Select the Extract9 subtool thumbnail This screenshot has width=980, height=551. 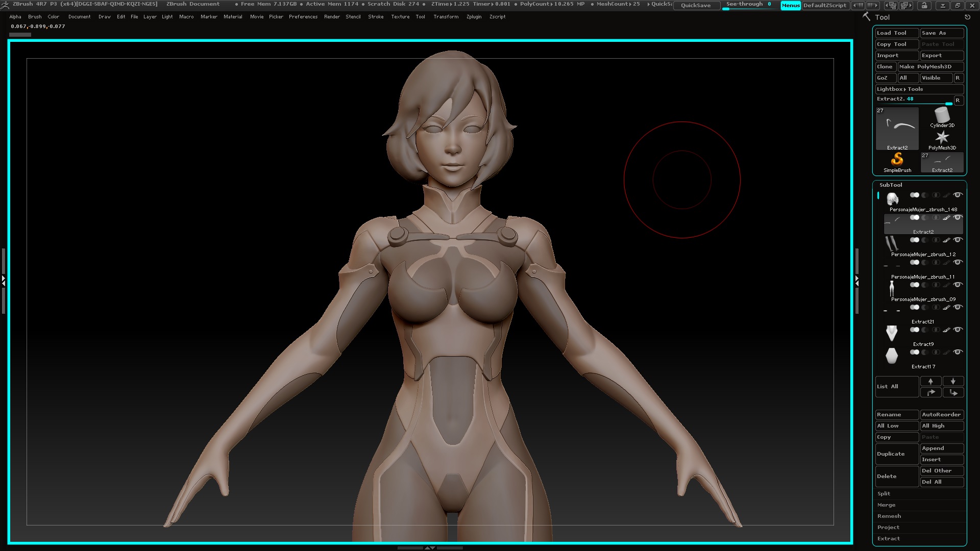pyautogui.click(x=892, y=333)
